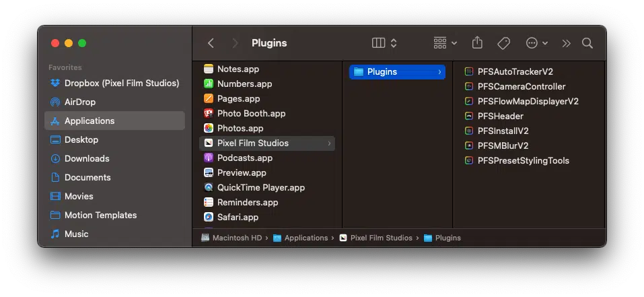
Task: Click the Movies filmstrip icon
Action: pyautogui.click(x=55, y=197)
